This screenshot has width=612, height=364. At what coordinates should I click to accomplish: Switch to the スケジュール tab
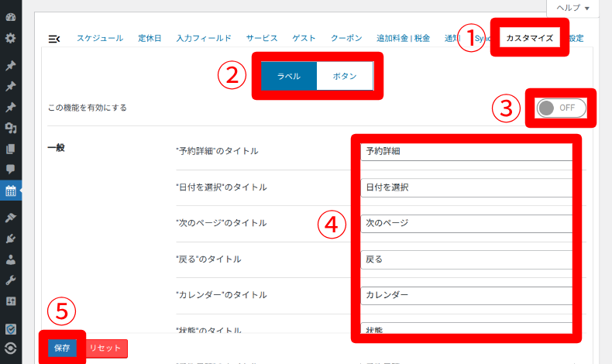[100, 38]
